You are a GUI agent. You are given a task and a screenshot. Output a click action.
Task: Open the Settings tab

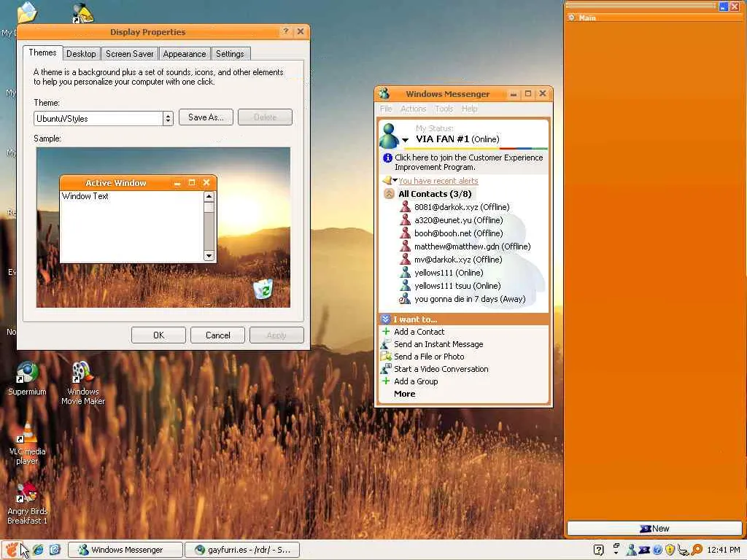pos(230,54)
